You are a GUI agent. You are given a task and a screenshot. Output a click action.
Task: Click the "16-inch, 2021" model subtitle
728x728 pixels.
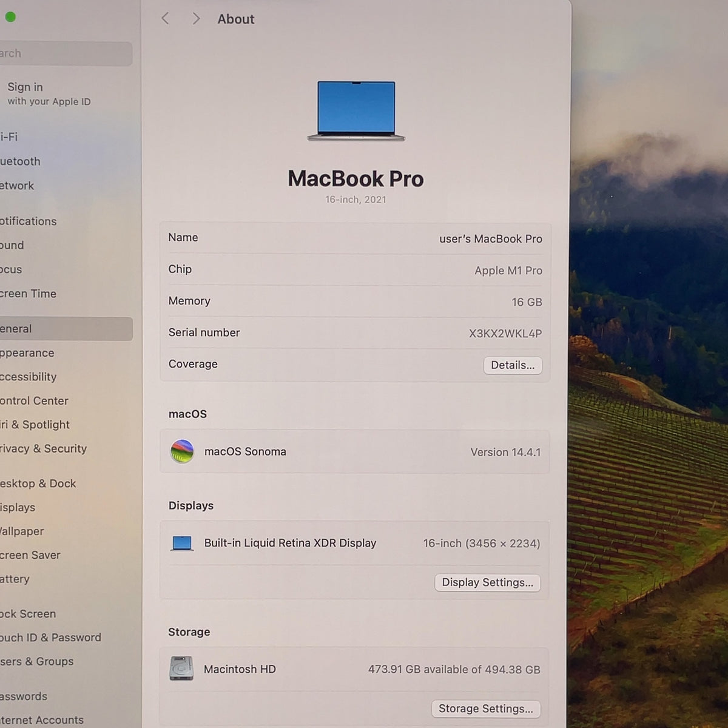pyautogui.click(x=356, y=200)
